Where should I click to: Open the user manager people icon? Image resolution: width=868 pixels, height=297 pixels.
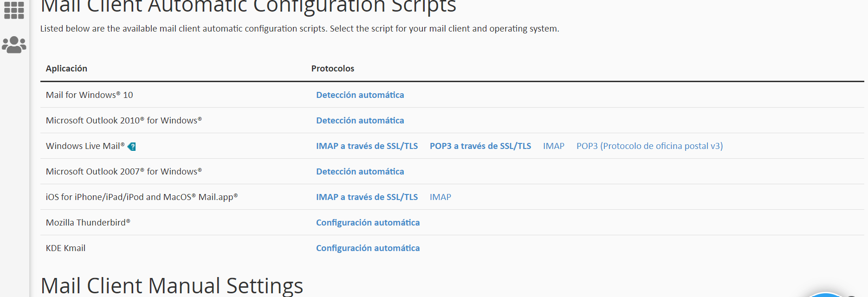[14, 45]
